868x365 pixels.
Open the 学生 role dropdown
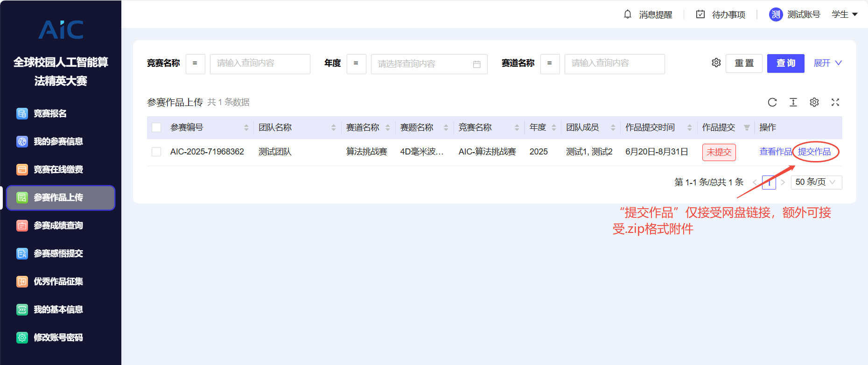[845, 14]
